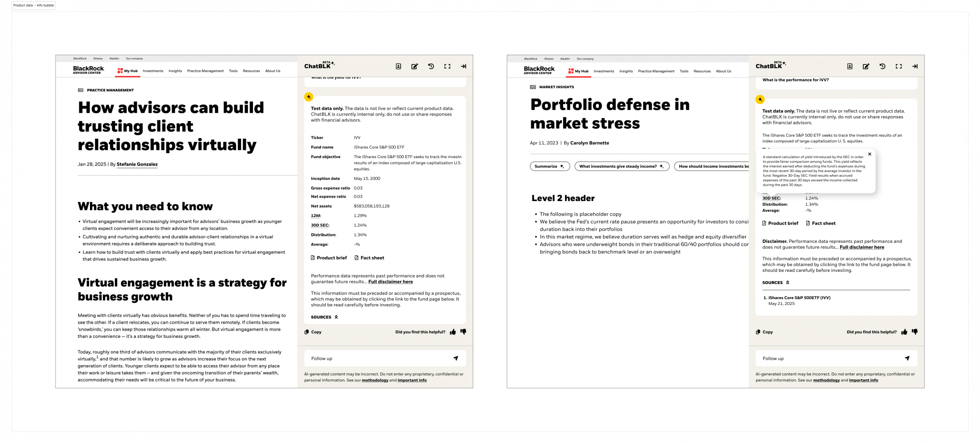The height and width of the screenshot is (443, 980).
Task: Expand SOURCES section in left chat panel
Action: click(324, 317)
